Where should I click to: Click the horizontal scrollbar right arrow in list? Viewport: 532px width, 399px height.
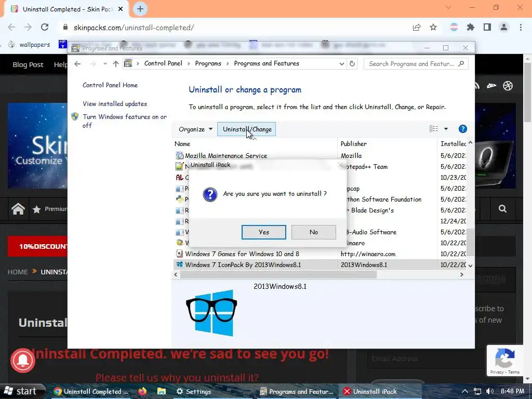(461, 275)
